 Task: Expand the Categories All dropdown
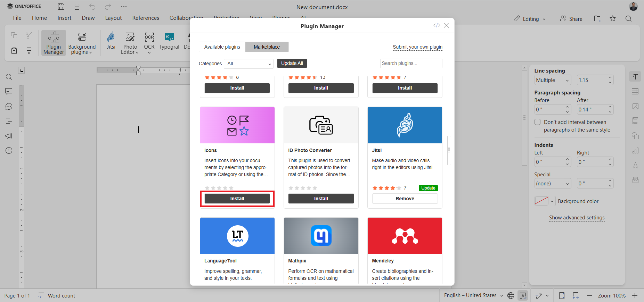pyautogui.click(x=249, y=64)
